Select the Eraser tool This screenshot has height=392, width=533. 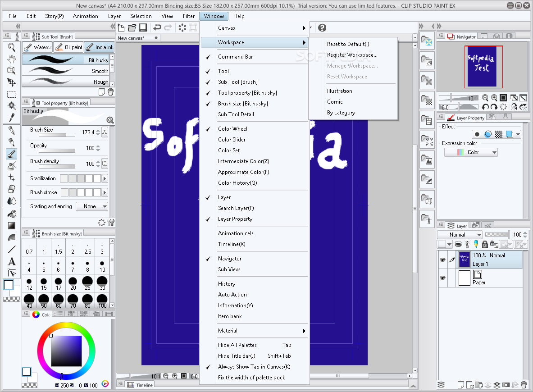[12, 189]
